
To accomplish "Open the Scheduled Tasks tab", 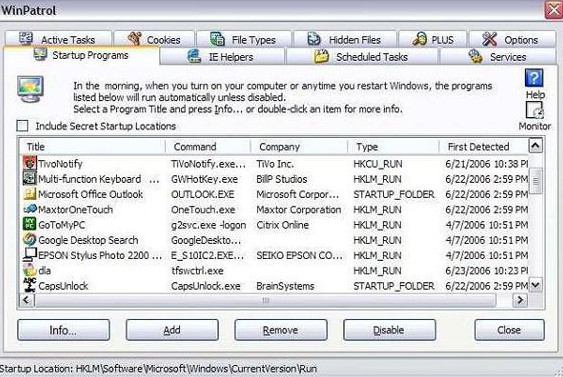I will coord(362,57).
